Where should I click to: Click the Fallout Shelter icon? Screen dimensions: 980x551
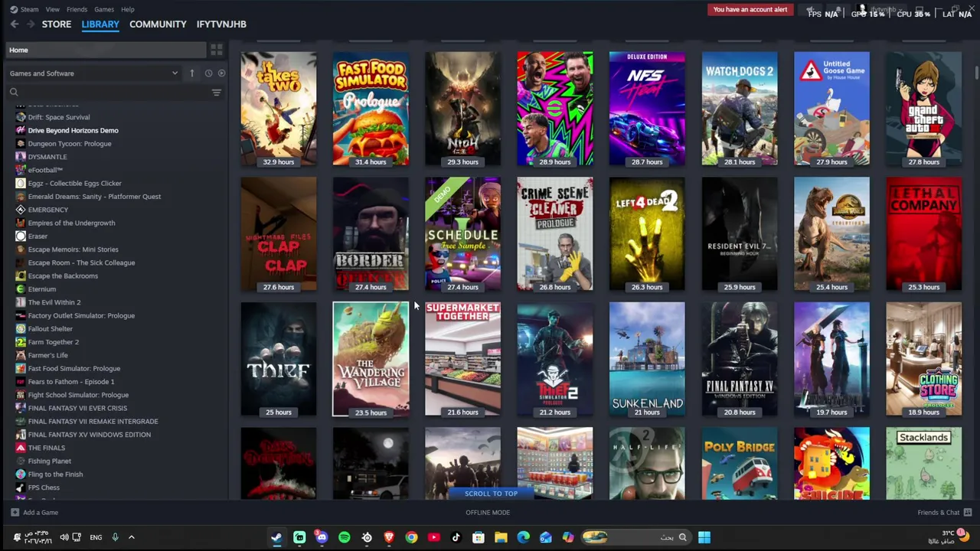click(21, 328)
